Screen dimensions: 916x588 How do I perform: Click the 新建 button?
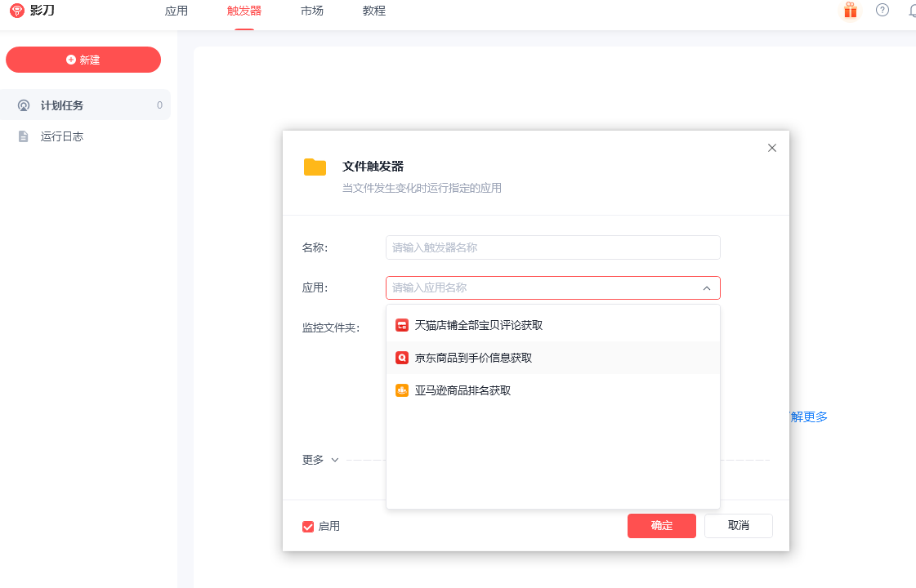(x=83, y=60)
